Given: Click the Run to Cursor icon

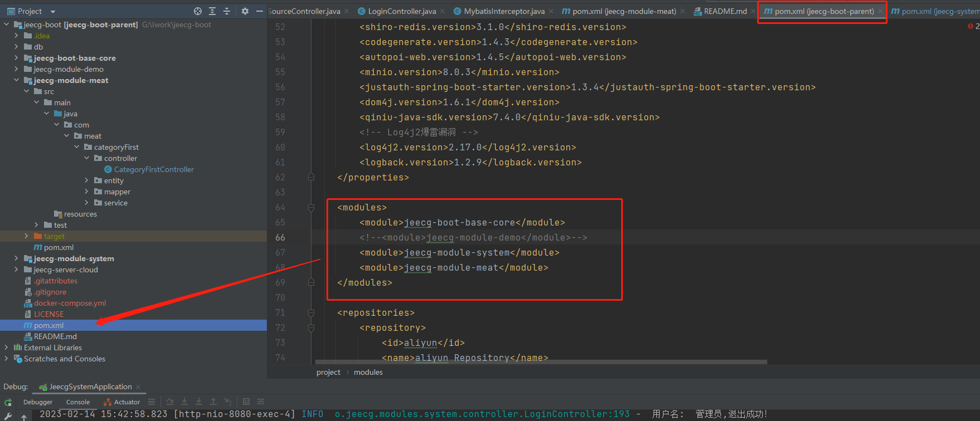Looking at the screenshot, I should [228, 402].
